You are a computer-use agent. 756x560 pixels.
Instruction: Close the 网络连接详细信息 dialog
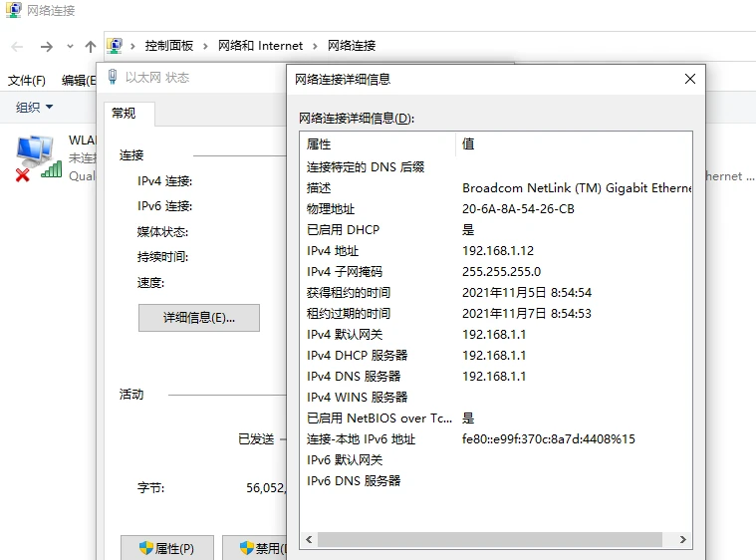[690, 79]
